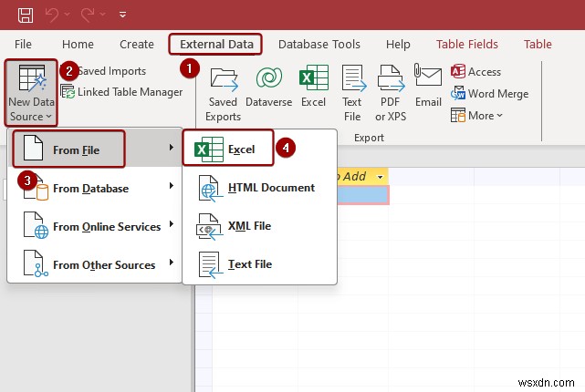Import from HTML Document
This screenshot has height=392, width=585.
(x=260, y=188)
